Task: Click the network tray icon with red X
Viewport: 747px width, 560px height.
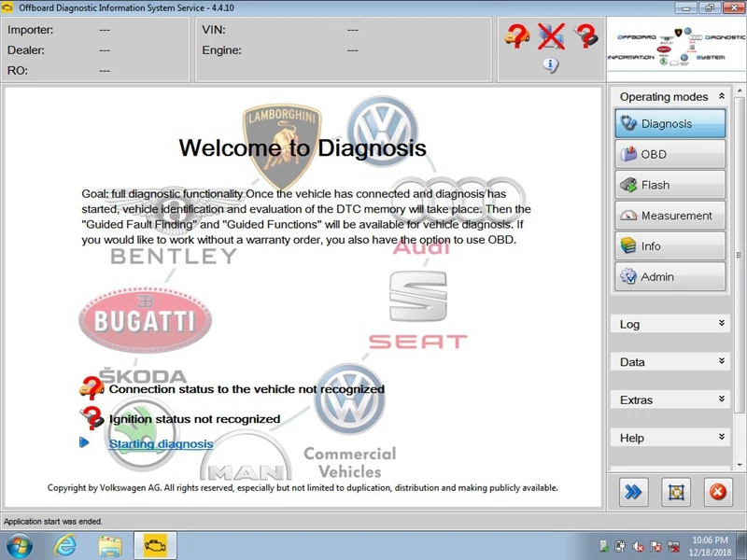Action: coord(673,547)
